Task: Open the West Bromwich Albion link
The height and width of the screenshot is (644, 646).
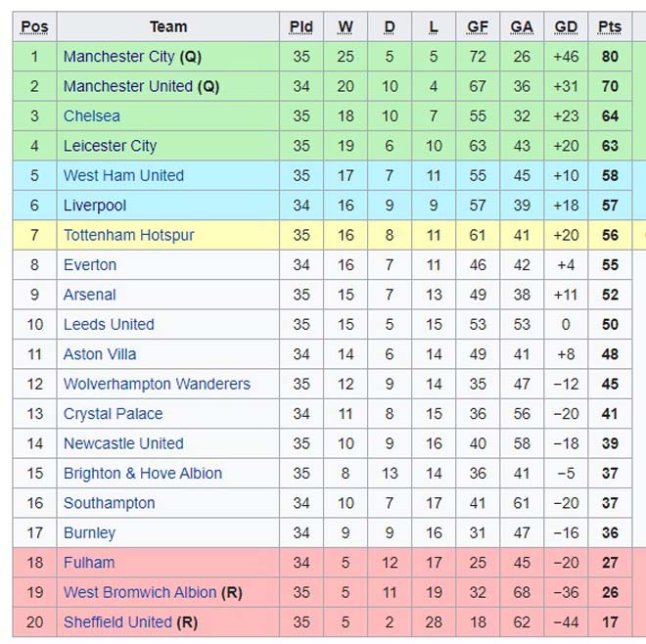Action: (140, 592)
